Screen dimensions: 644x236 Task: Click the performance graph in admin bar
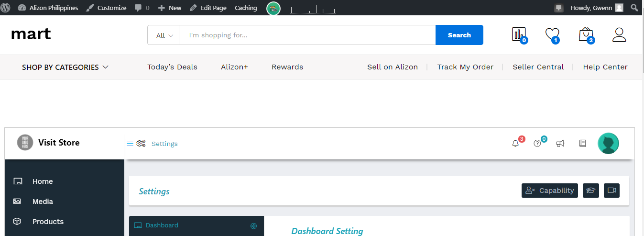tap(313, 9)
